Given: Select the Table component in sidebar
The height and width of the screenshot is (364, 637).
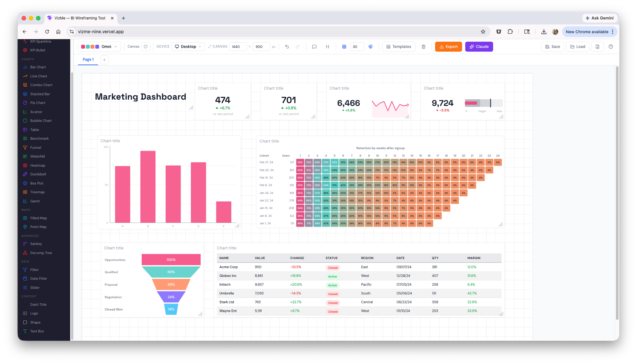Looking at the screenshot, I should tap(34, 130).
